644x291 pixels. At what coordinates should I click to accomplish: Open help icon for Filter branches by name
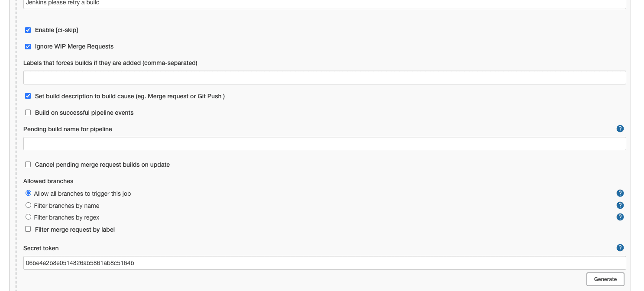coord(620,205)
